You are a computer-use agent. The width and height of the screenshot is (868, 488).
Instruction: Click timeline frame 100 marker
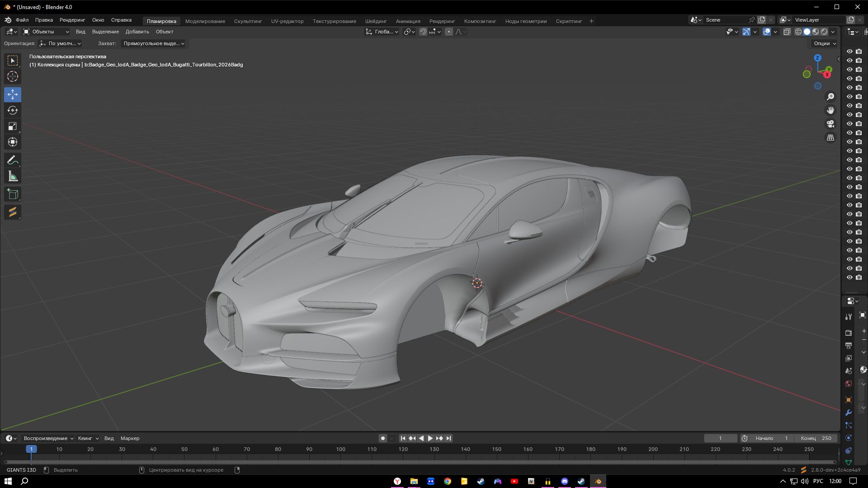point(340,449)
